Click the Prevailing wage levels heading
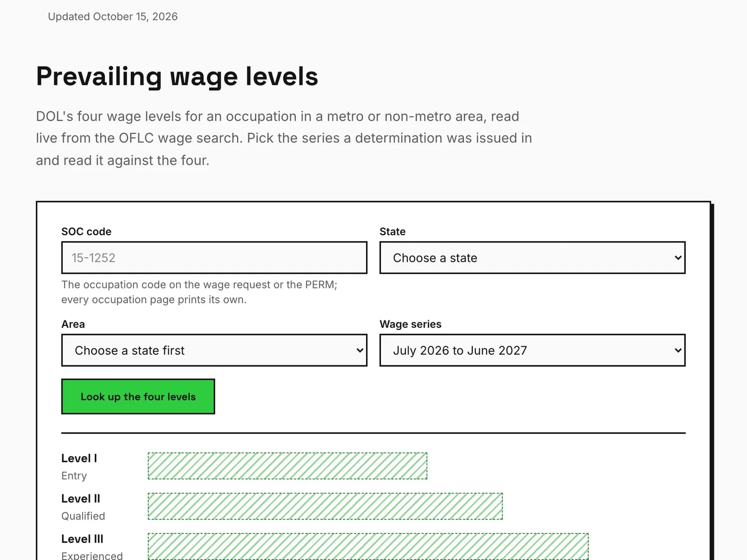Screen dimensions: 747x560 tap(177, 76)
